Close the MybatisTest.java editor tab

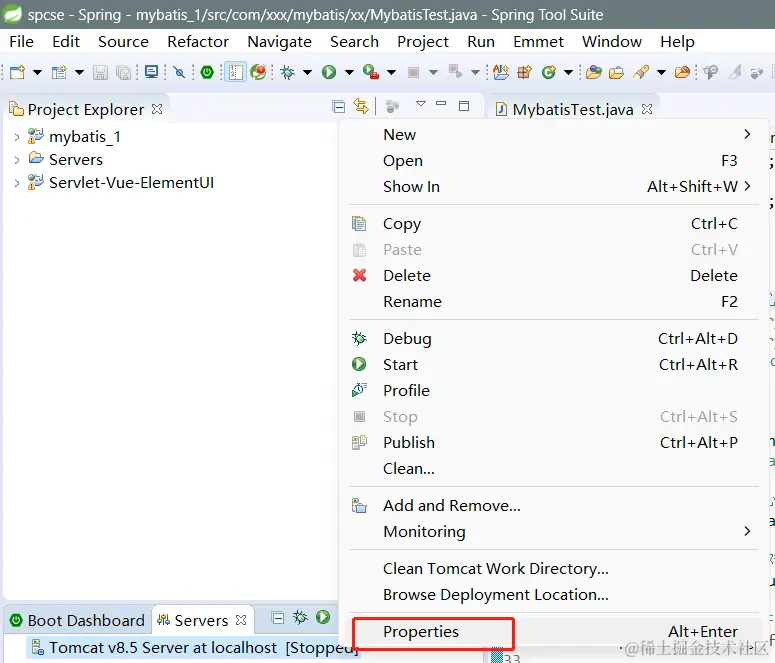646,109
